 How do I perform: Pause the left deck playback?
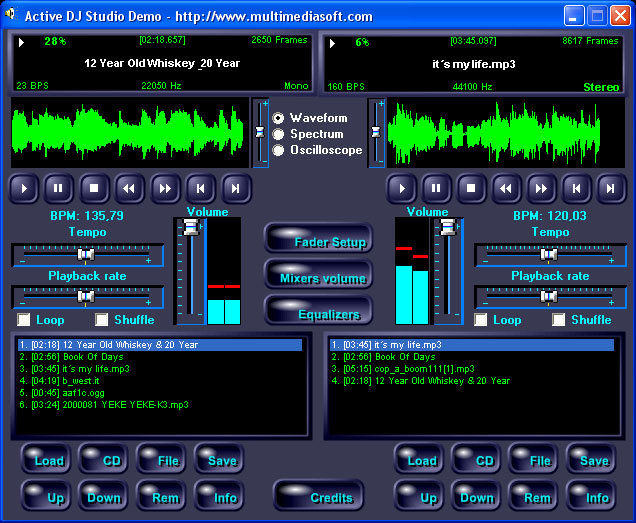[x=58, y=187]
